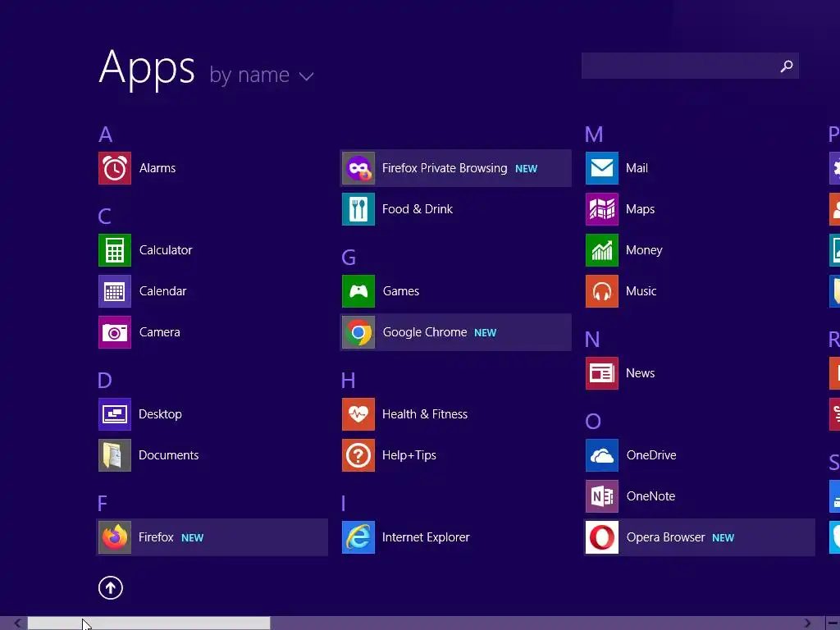Click the 'Desktop' label text
This screenshot has height=630, width=840.
coord(160,414)
